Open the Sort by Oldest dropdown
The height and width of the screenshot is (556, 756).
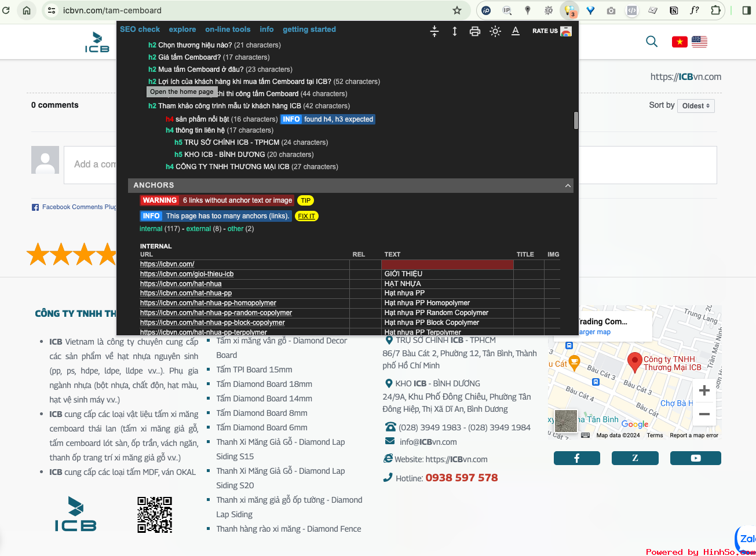click(696, 106)
